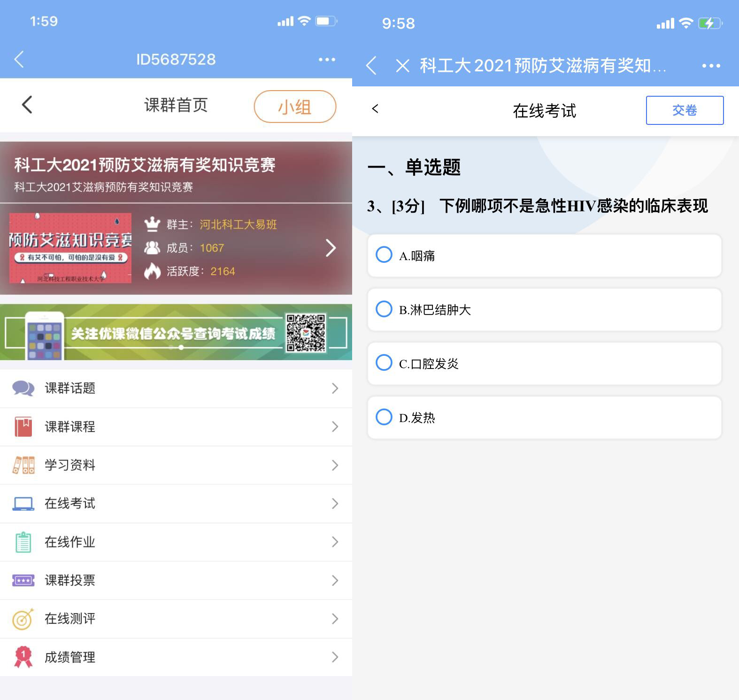Tap the orange 小组 button
The width and height of the screenshot is (739, 700).
(x=295, y=107)
